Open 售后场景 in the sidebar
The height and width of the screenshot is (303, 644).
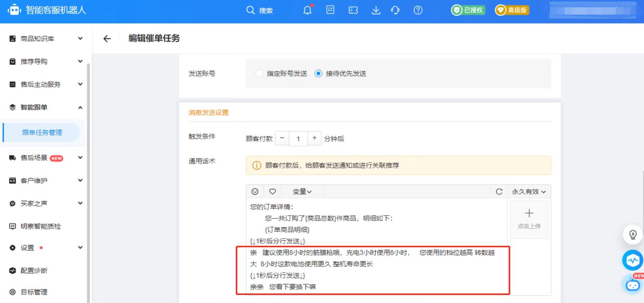pos(34,158)
